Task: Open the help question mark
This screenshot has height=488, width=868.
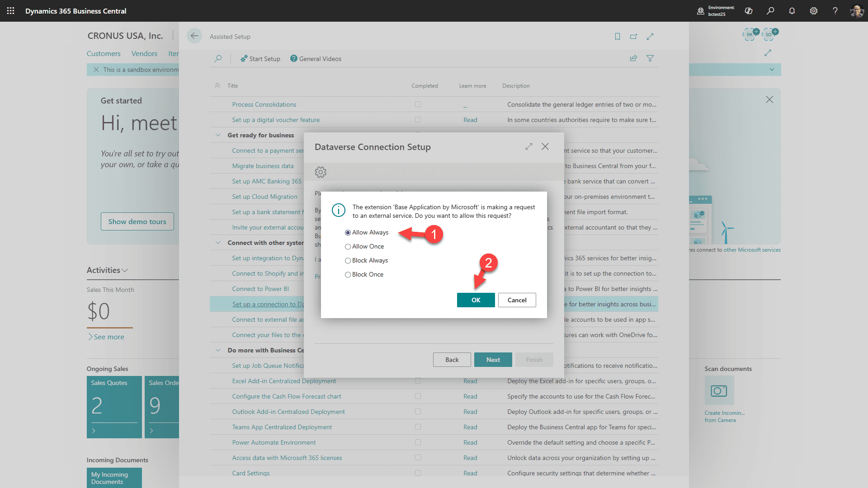Action: [835, 11]
